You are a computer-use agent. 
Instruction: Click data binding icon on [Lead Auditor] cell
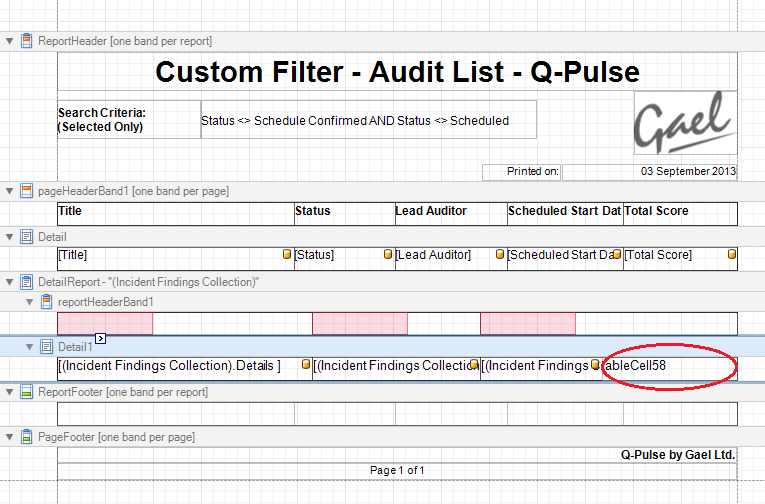pos(500,254)
